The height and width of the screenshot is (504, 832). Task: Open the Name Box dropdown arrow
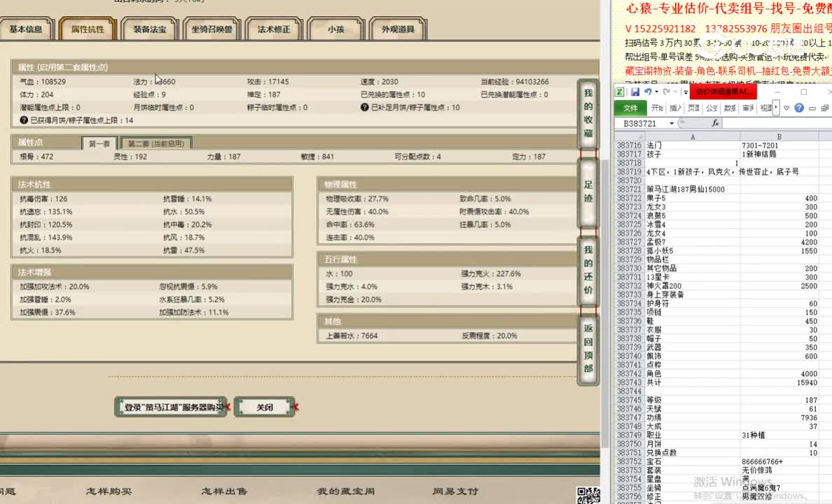(x=672, y=124)
